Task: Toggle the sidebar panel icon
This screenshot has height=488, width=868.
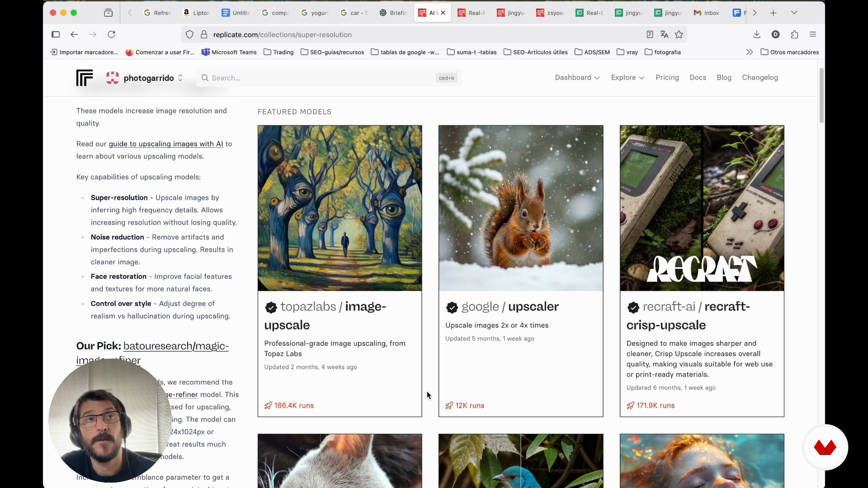Action: pyautogui.click(x=56, y=34)
